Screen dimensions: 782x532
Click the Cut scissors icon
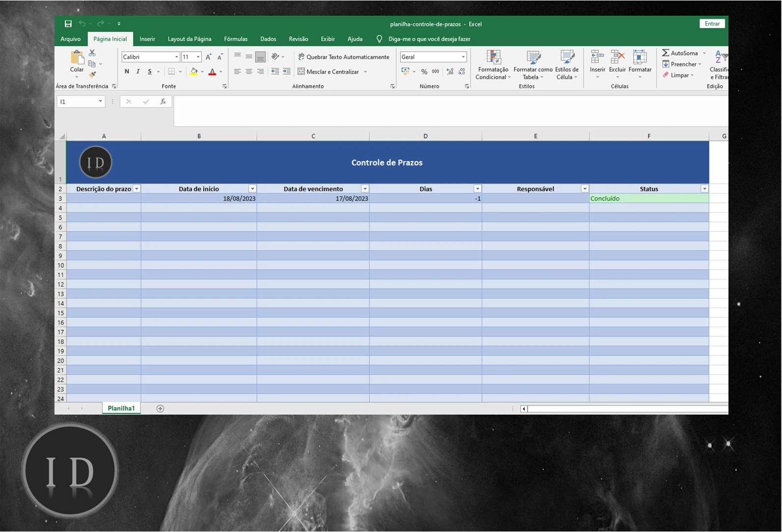click(92, 53)
